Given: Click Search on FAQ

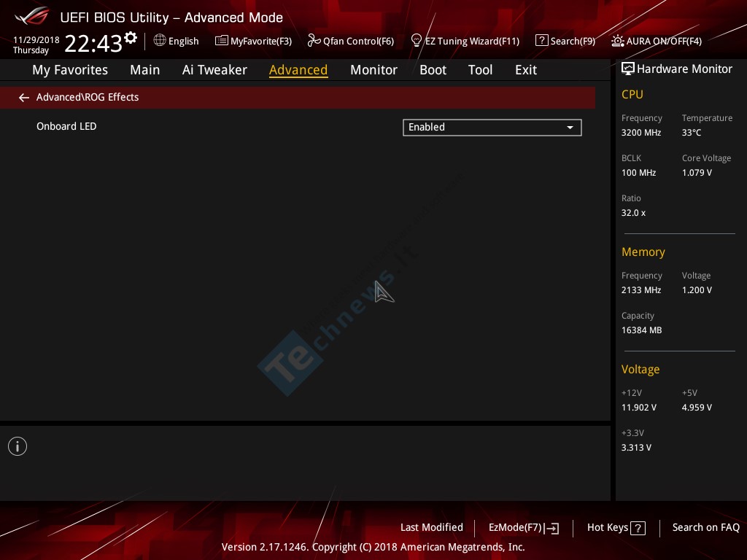Looking at the screenshot, I should (x=705, y=528).
